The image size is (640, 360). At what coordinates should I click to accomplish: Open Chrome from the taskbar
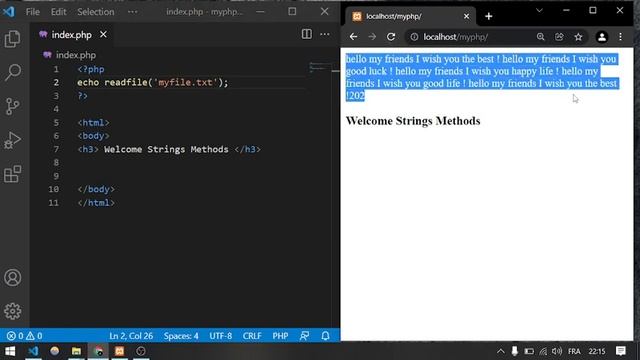[x=98, y=351]
